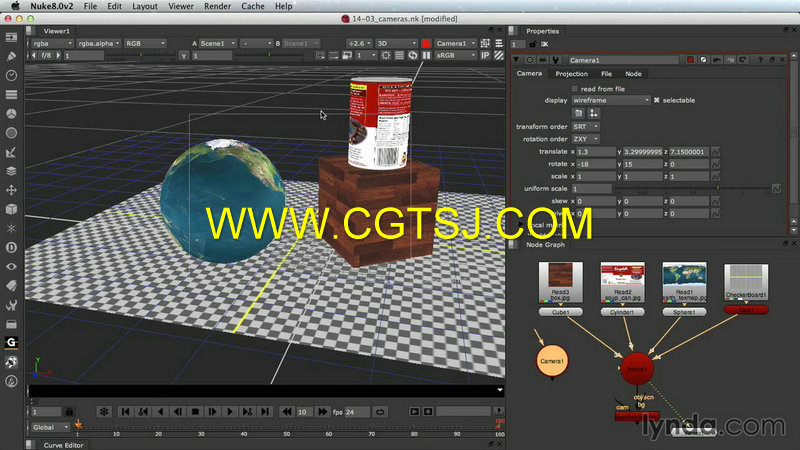Open the Time nodes clock toolbar icon

[x=11, y=76]
